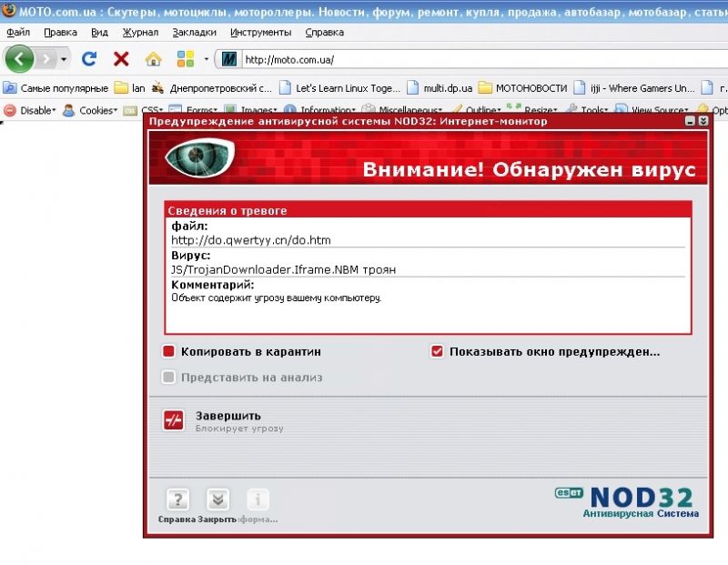Click the virus name JS/TrojanDownloader.Iframe.NBM троян
This screenshot has width=728, height=565.
coord(284,269)
